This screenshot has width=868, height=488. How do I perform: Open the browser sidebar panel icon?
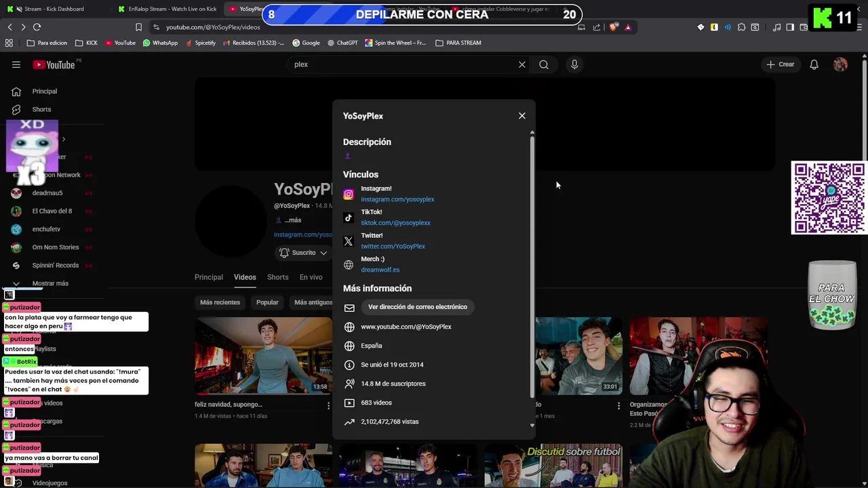[790, 27]
